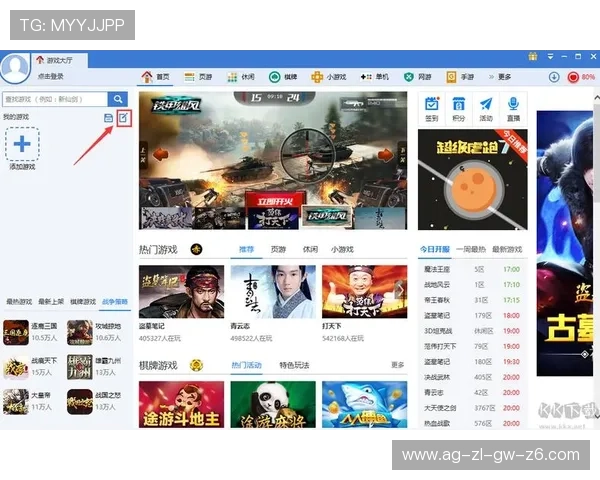The width and height of the screenshot is (600, 480).
Task: Switch to the 最新游戏 tab
Action: (507, 250)
